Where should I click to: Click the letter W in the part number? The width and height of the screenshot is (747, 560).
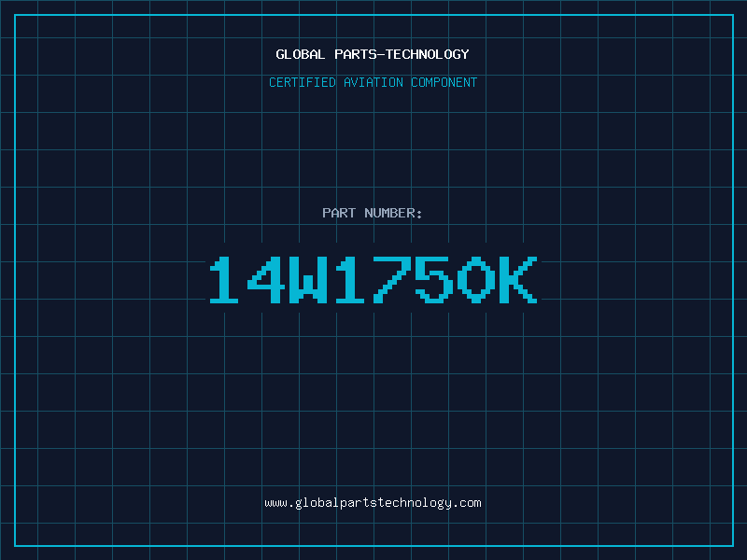(x=308, y=280)
